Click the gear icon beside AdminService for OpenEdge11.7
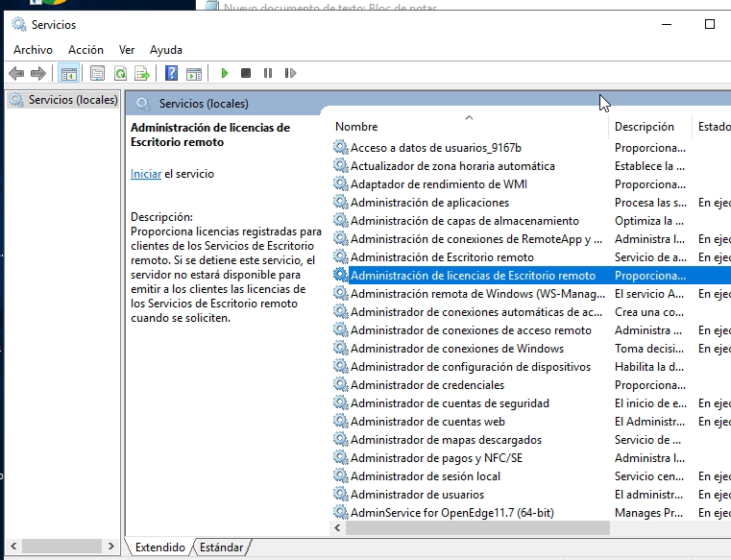 click(x=341, y=512)
